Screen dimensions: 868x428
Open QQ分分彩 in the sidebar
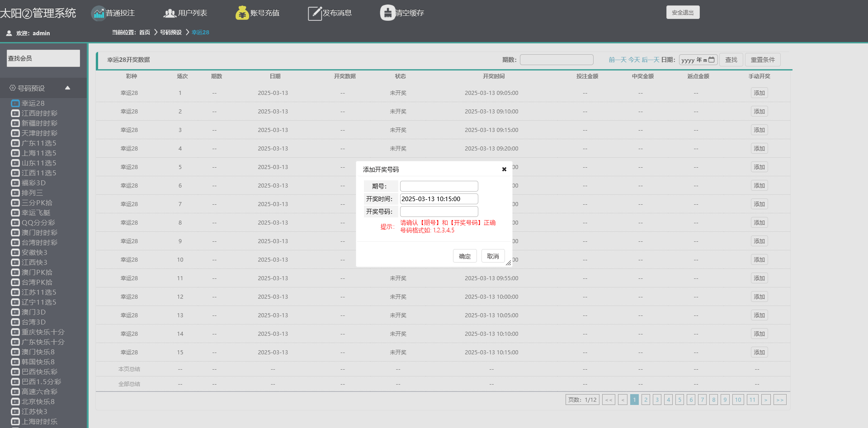[x=38, y=222]
